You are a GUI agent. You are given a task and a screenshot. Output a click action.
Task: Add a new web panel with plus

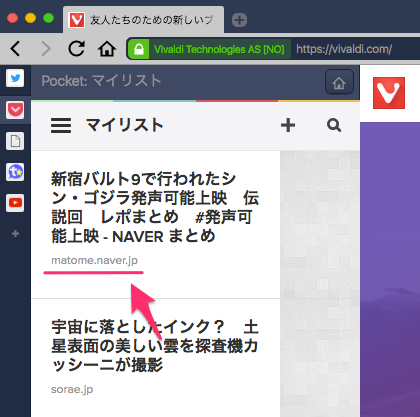click(15, 234)
